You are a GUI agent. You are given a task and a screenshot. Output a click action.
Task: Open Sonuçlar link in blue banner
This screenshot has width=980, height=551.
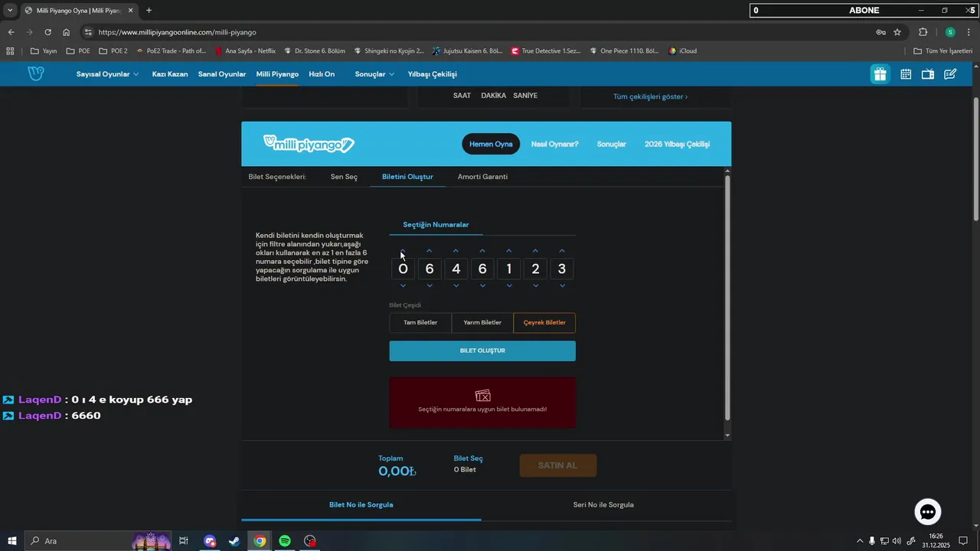pos(612,144)
